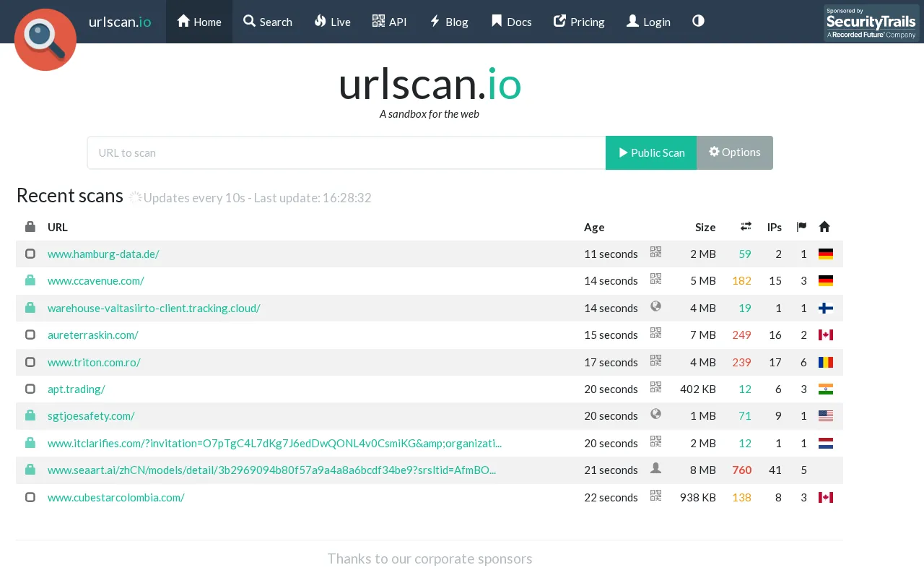924x578 pixels.
Task: Click the requests arrows column header icon
Action: coord(746,227)
